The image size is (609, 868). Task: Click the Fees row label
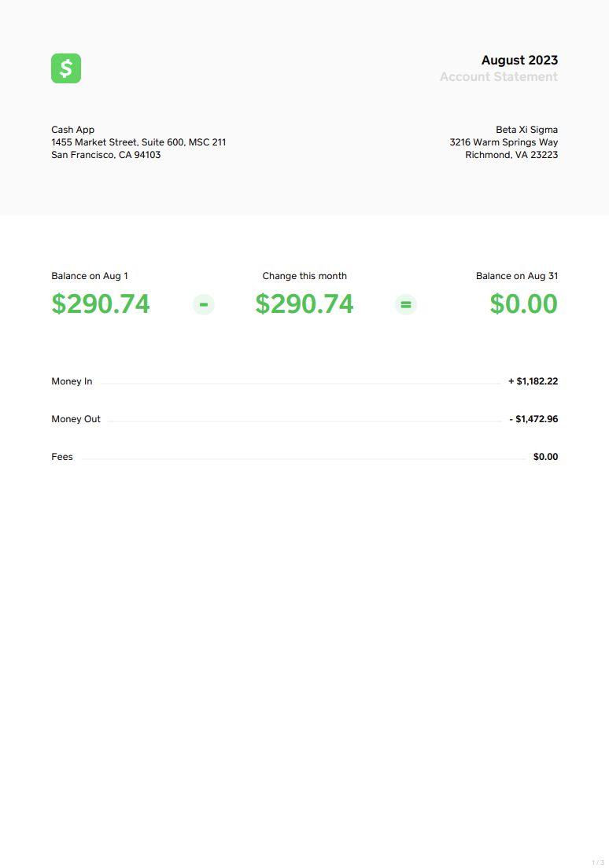[x=62, y=457]
